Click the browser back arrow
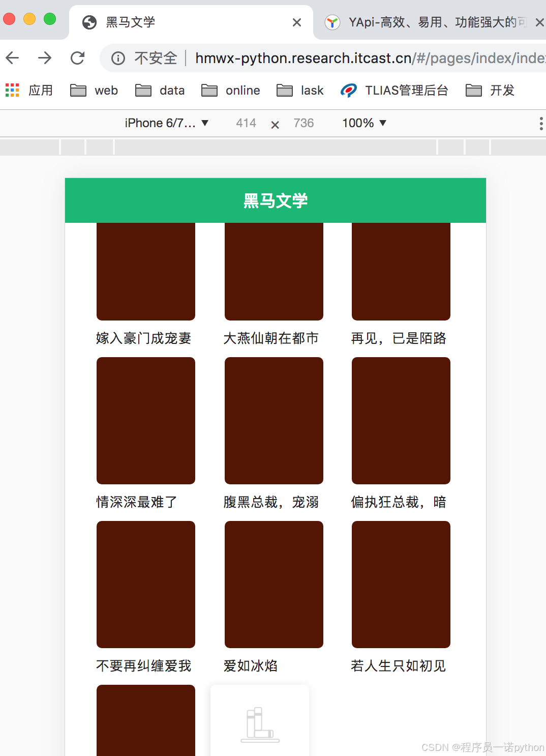This screenshot has height=756, width=546. coord(12,58)
